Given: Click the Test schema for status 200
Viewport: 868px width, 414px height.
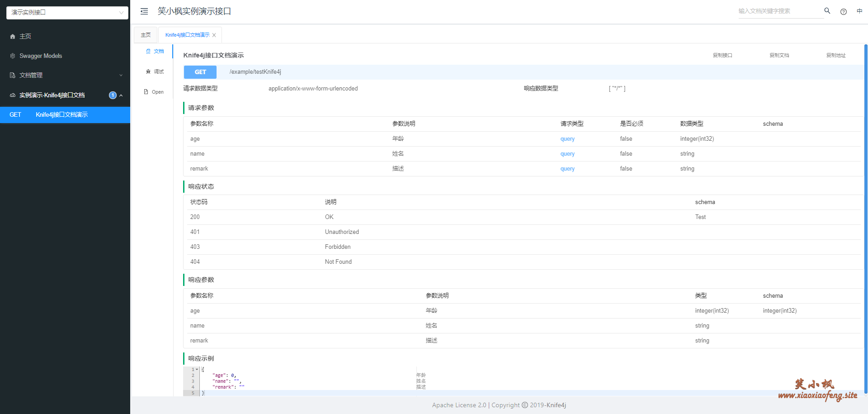Looking at the screenshot, I should coord(700,217).
